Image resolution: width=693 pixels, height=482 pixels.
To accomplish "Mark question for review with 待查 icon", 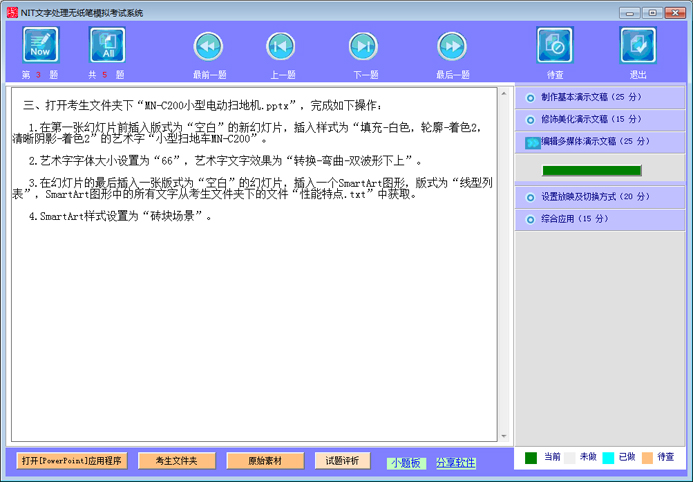I will coord(554,45).
